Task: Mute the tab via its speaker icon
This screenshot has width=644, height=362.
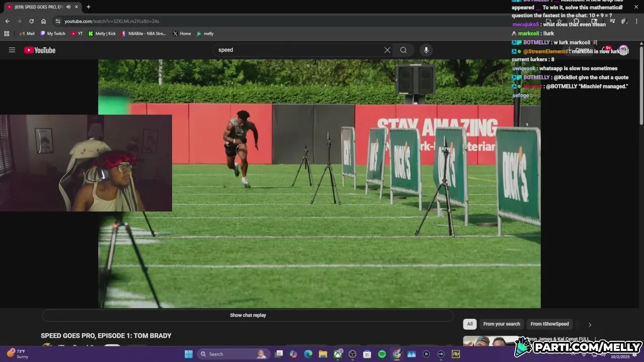Action: point(68,7)
